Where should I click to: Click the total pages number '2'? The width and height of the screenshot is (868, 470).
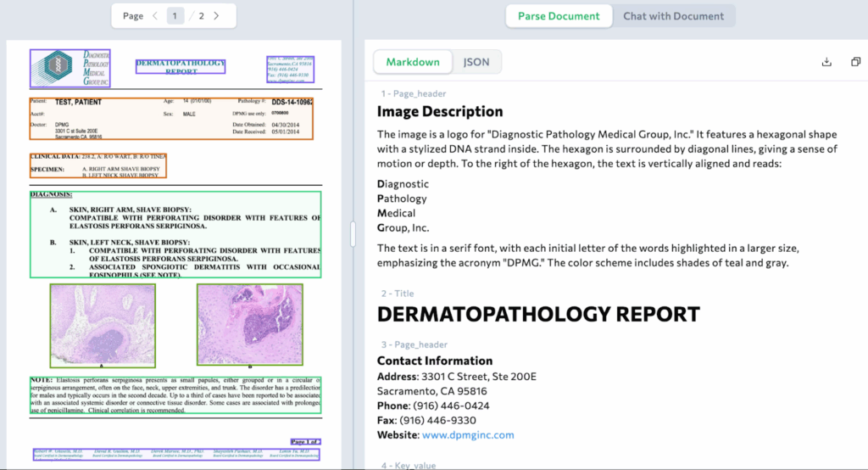pos(202,16)
